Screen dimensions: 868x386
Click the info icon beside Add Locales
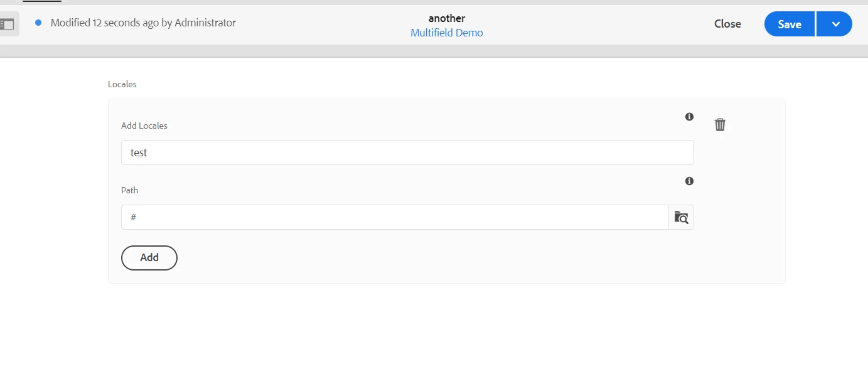689,117
